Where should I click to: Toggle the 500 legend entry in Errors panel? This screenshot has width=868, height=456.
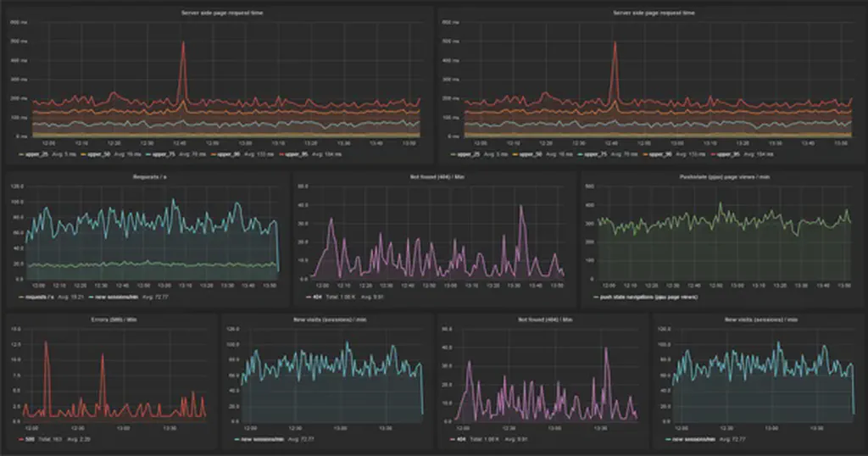30,439
